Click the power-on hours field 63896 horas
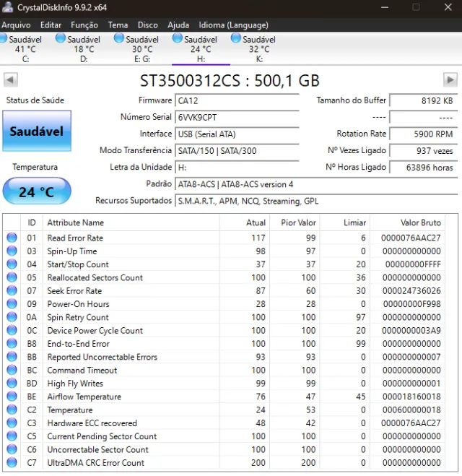Viewport: 462px width, 476px height. pyautogui.click(x=424, y=168)
